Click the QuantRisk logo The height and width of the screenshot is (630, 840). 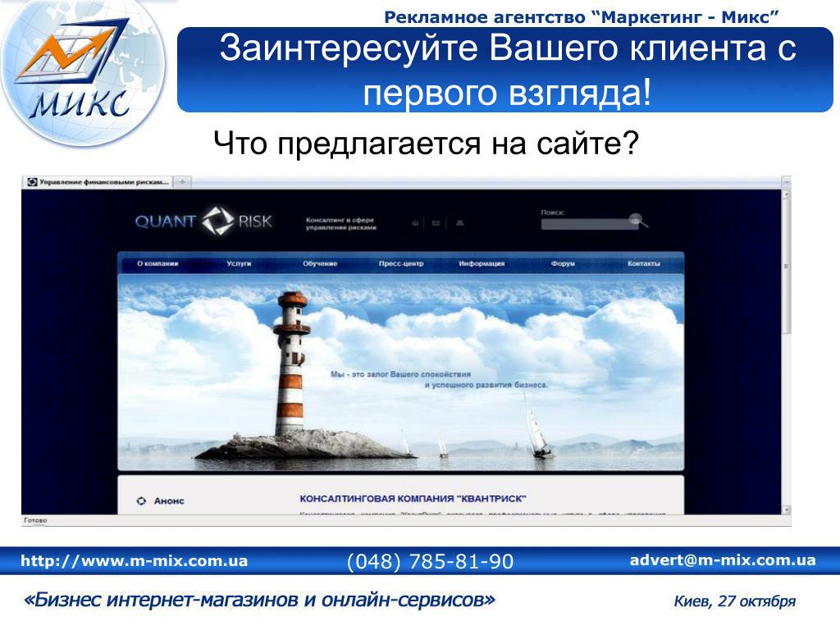click(x=203, y=221)
